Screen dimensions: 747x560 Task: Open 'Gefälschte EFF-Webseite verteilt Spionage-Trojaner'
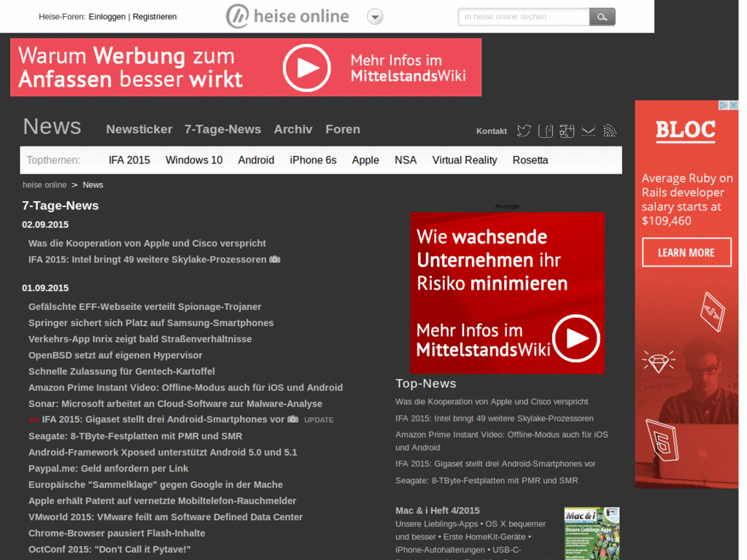coord(145,307)
